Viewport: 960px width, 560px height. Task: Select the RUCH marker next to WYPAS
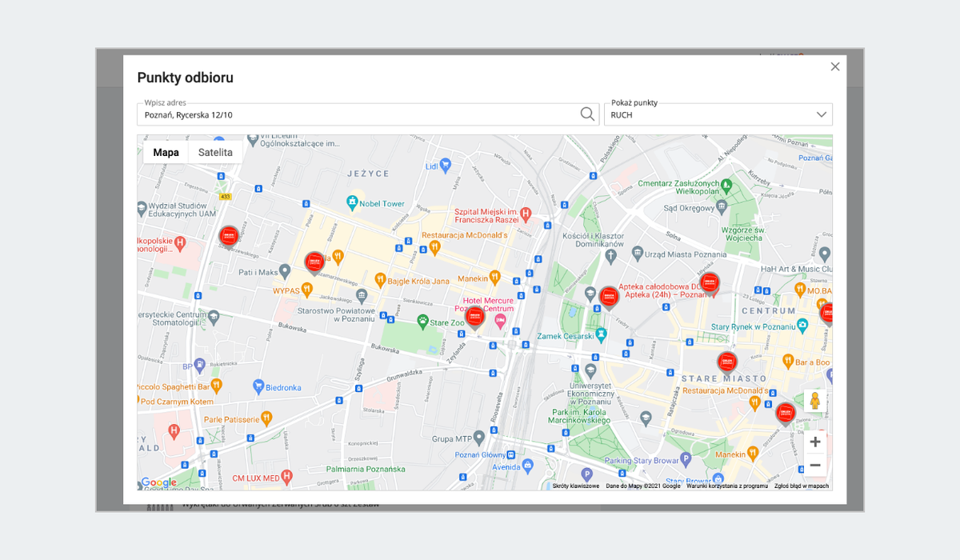314,263
